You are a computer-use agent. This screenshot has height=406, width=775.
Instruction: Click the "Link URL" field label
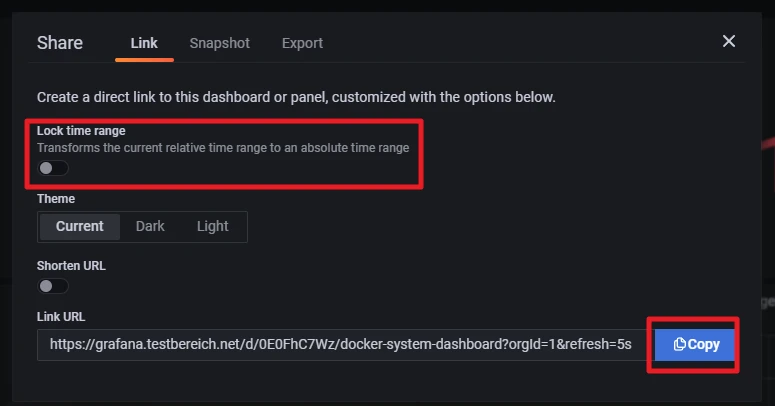61,316
